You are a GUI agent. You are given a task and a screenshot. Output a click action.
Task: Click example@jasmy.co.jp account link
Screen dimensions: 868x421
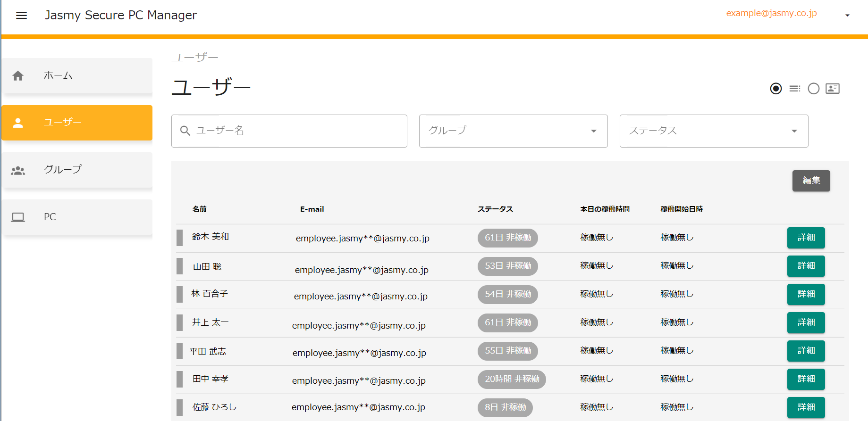click(771, 13)
